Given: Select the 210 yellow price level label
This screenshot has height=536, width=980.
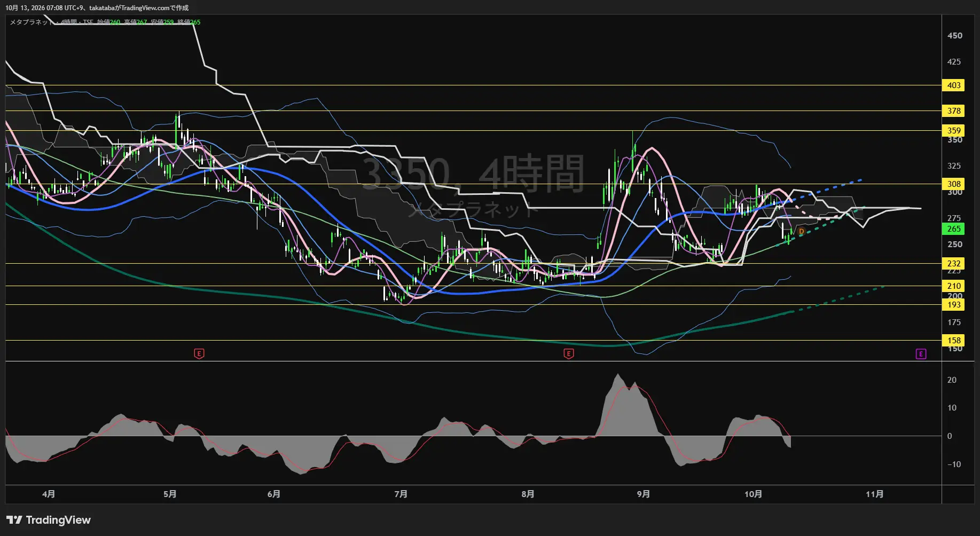Looking at the screenshot, I should coord(954,286).
